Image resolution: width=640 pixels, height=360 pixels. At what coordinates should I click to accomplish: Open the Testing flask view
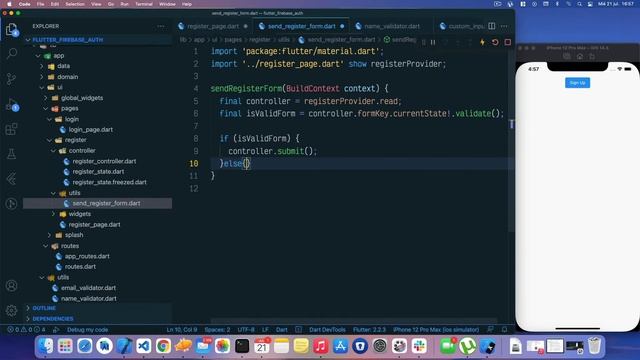[11, 154]
